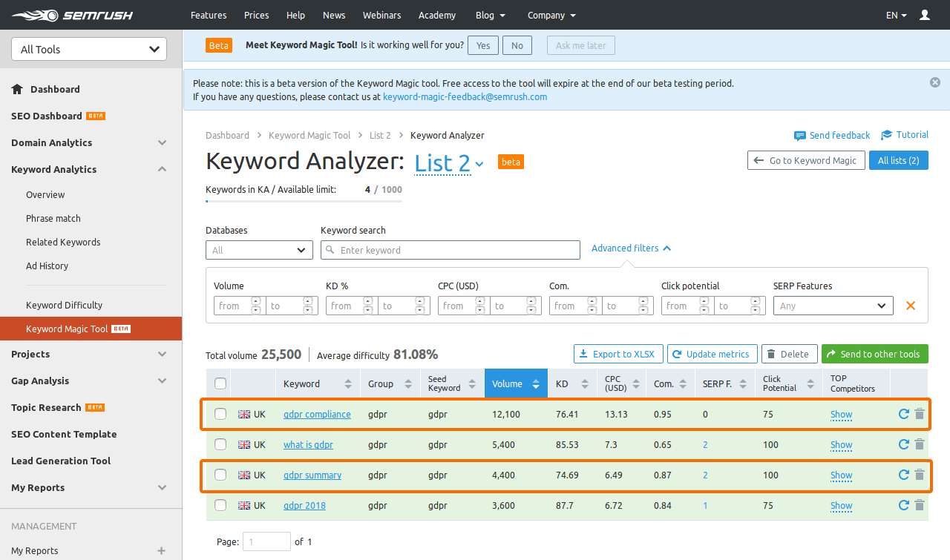Answer Yes to Keyword Magic survey
Viewport: 950px width, 560px height.
click(x=483, y=45)
